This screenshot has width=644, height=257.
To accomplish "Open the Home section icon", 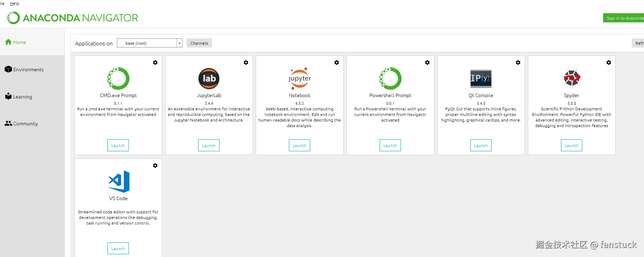I will (8, 42).
